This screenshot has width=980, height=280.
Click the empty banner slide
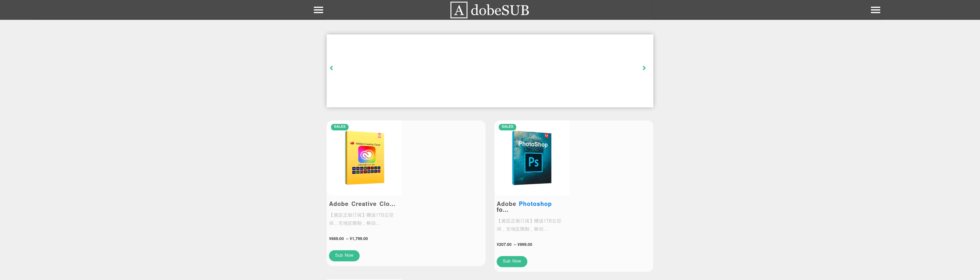click(x=490, y=71)
